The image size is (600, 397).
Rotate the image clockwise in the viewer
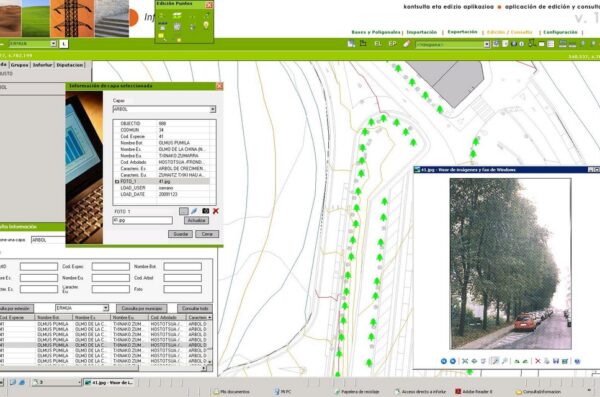coord(517,361)
